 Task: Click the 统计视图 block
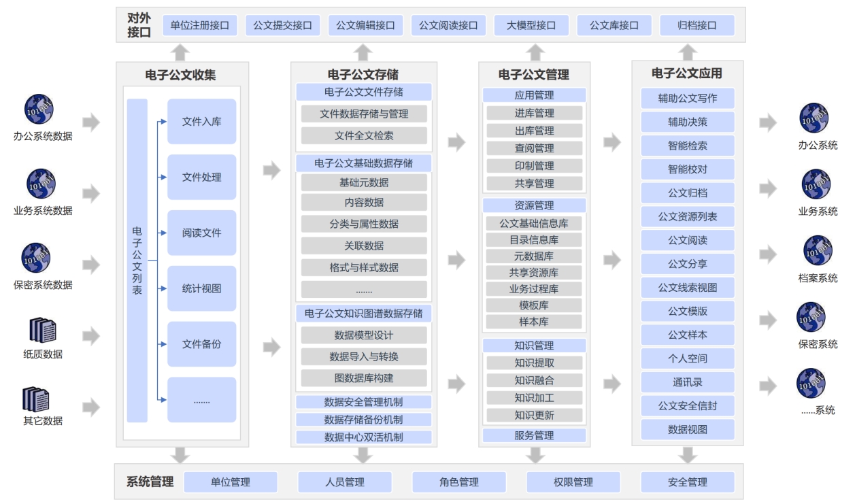coord(202,288)
